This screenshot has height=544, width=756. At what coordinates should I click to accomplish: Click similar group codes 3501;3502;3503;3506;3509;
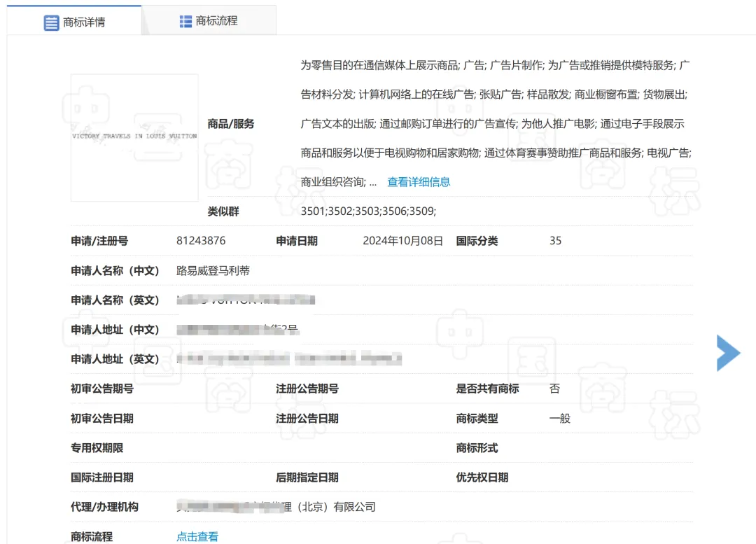(368, 211)
